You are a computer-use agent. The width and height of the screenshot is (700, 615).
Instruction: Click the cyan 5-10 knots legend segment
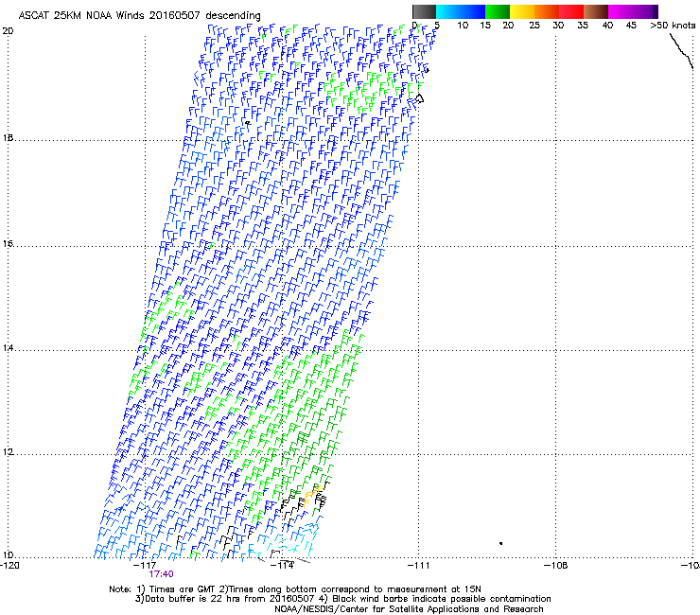447,11
